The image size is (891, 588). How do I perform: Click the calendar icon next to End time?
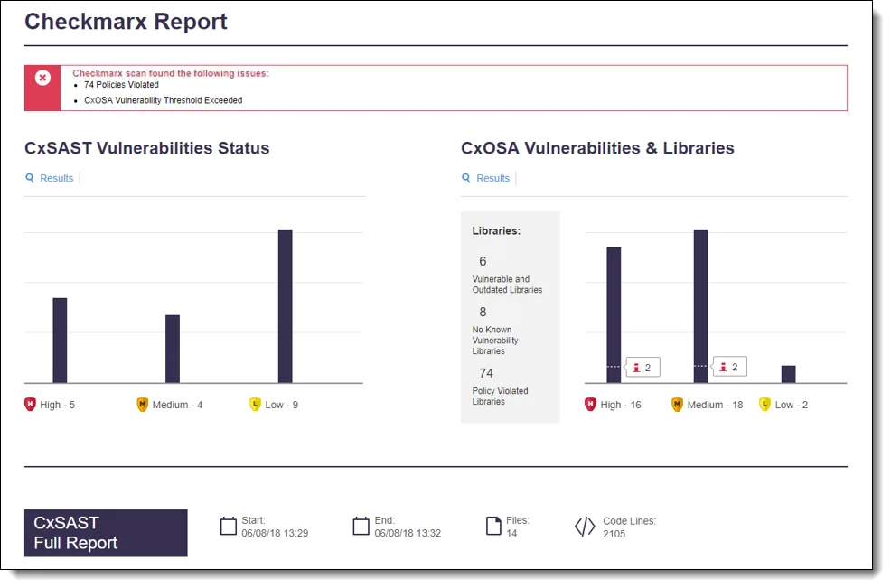pyautogui.click(x=361, y=526)
